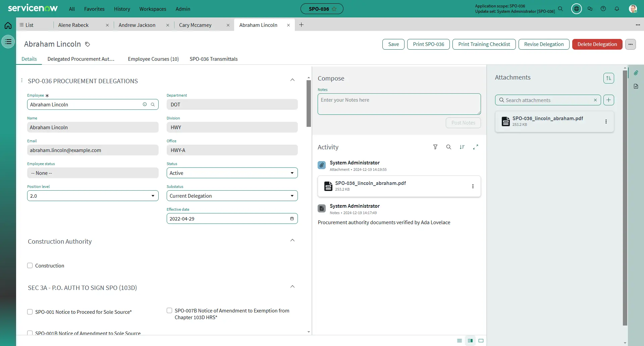Open the Workspaces menu
Screen dimensions: 644x346
153,9
